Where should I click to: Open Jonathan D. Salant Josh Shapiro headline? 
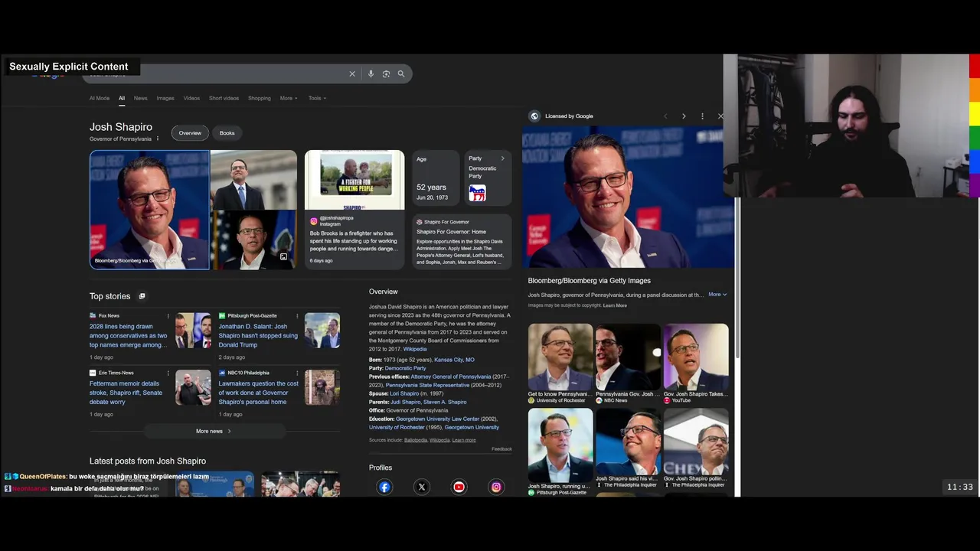pyautogui.click(x=258, y=336)
